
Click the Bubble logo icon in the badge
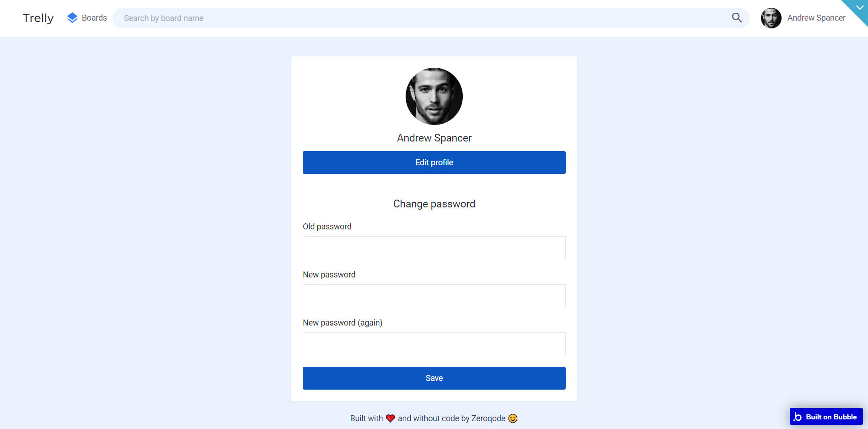point(798,417)
